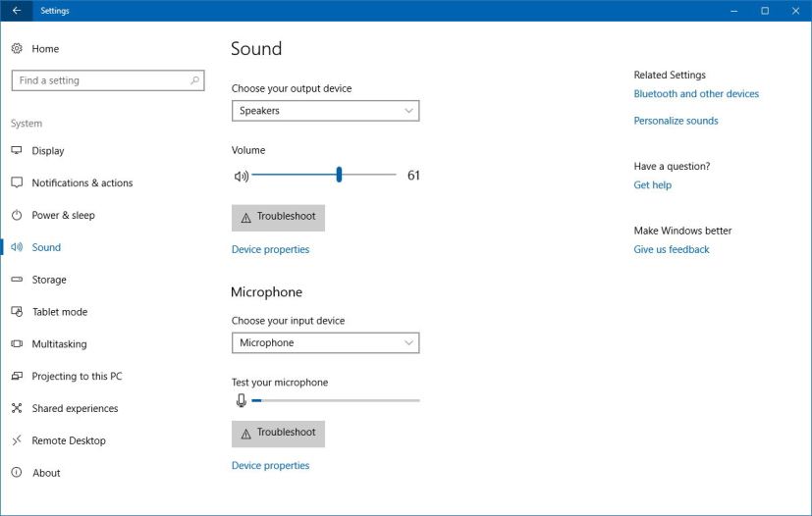Click the back arrow in title bar
812x516 pixels.
click(x=16, y=11)
